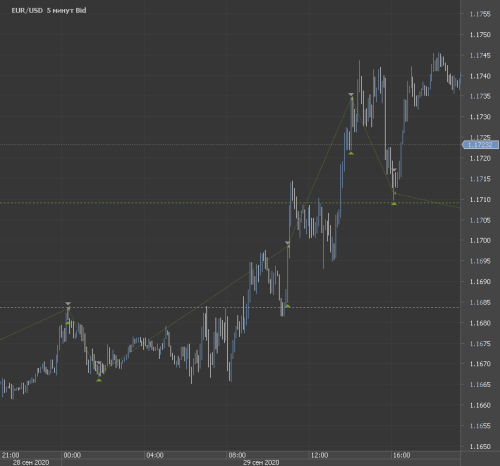The width and height of the screenshot is (500, 466).
Task: Select the green up-triangle marker near 1.1684 after 10:00
Action: tap(288, 306)
